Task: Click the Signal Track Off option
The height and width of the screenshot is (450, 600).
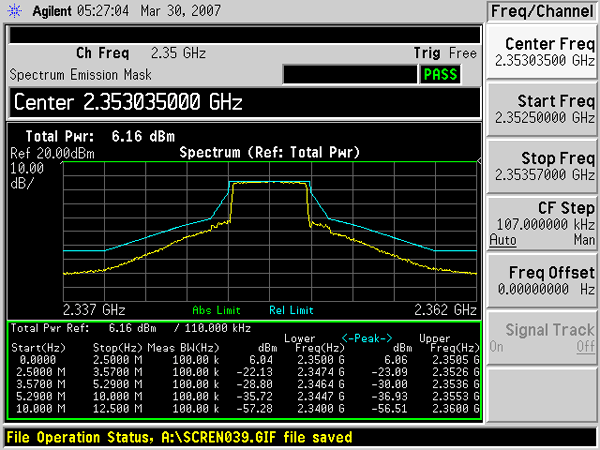Action: point(584,346)
